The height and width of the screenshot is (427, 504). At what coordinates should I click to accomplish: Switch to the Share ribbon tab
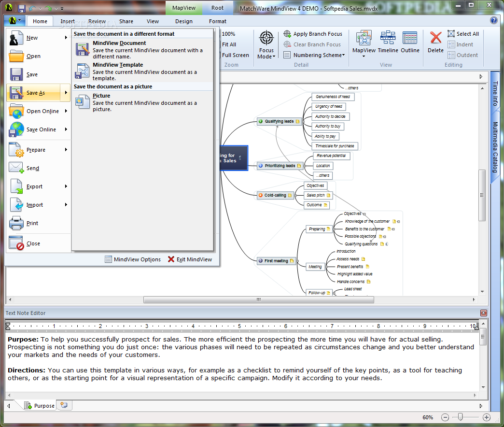126,21
